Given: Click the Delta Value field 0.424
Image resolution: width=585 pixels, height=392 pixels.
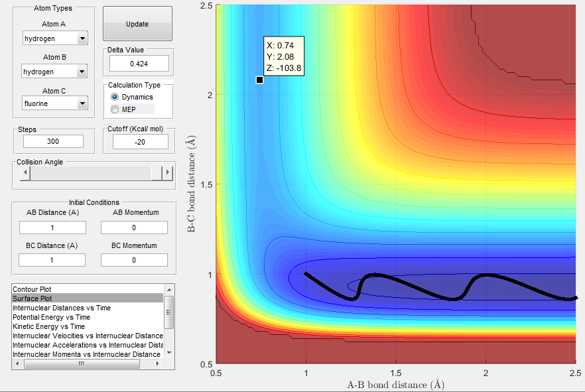Looking at the screenshot, I should 139,64.
